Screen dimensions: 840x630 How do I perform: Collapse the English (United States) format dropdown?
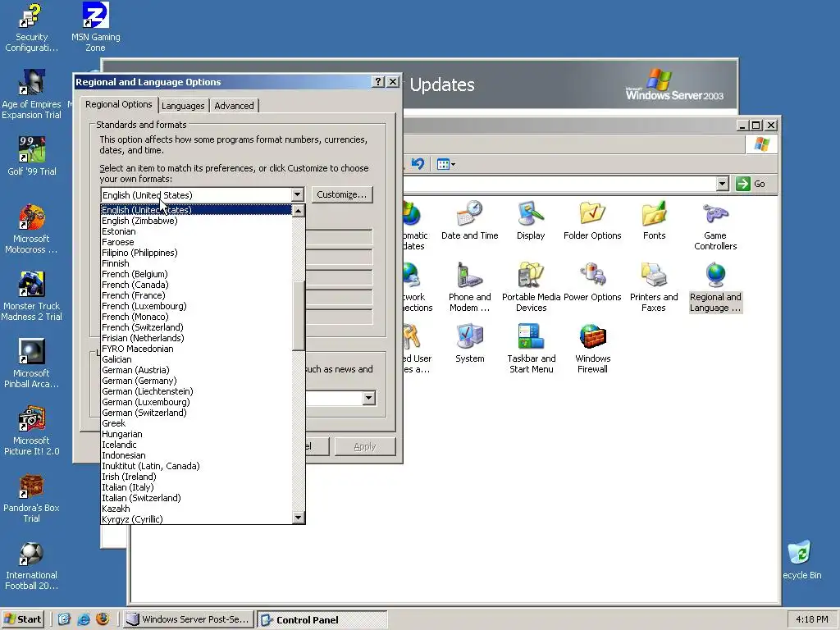click(x=297, y=194)
